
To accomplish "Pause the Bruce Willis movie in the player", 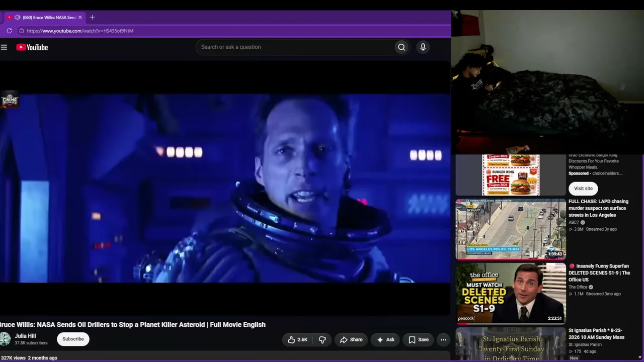I will (x=225, y=188).
